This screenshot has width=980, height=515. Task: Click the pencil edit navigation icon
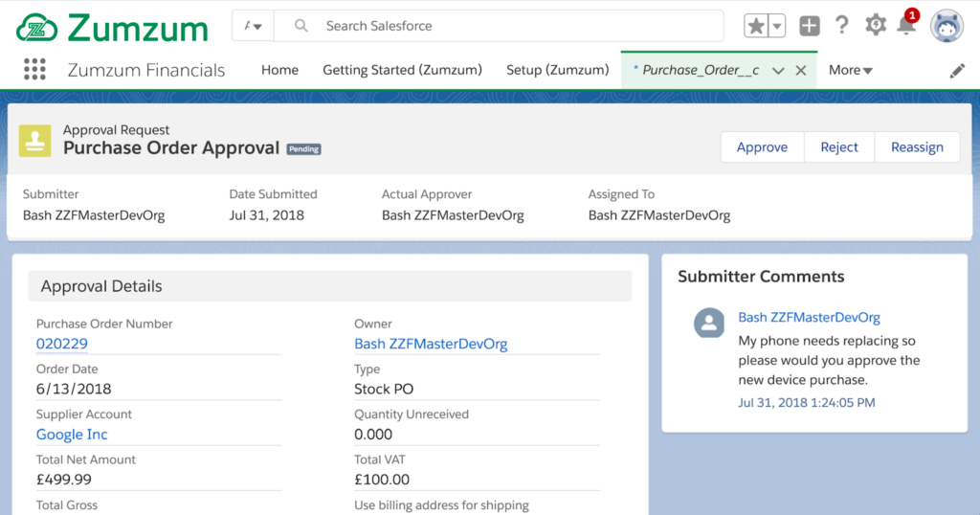957,71
